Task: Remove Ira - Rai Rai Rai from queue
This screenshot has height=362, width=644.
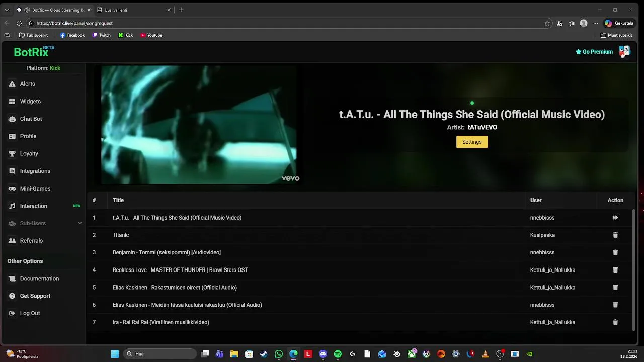Action: pos(615,322)
